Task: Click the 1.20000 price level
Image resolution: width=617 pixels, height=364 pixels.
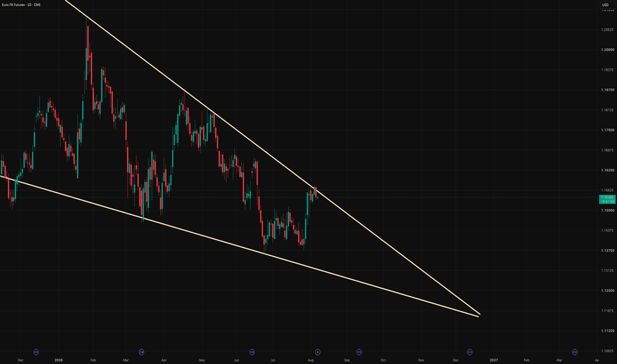Action: tap(607, 50)
